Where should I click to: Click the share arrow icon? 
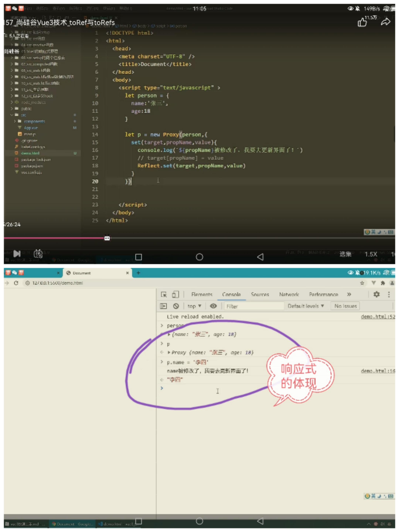[385, 22]
